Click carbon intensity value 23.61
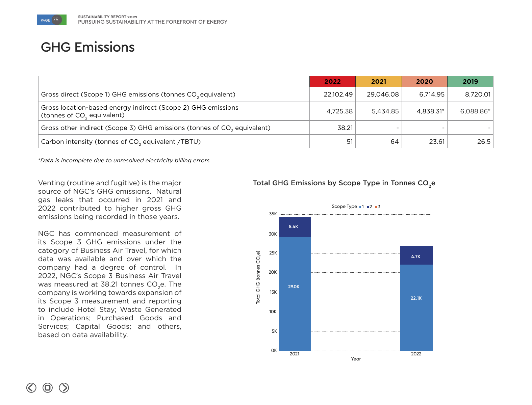 pyautogui.click(x=437, y=142)
